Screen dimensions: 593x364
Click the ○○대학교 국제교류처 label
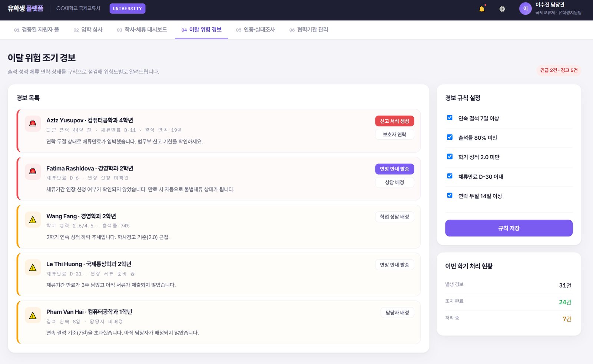(78, 8)
